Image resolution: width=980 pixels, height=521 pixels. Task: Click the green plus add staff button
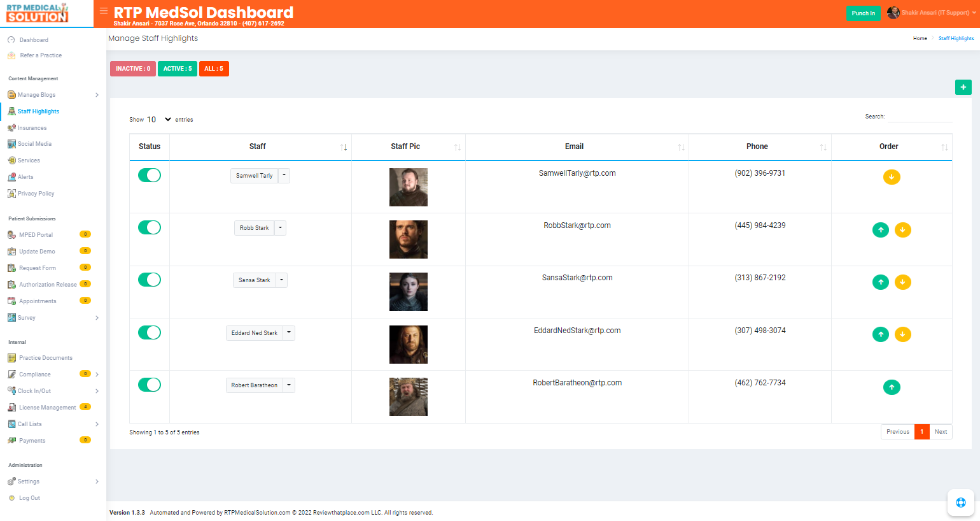point(963,87)
